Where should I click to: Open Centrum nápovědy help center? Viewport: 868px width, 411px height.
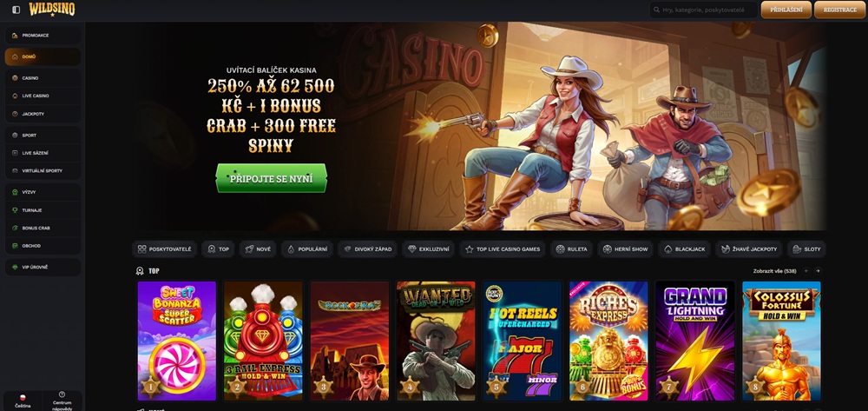[62, 401]
